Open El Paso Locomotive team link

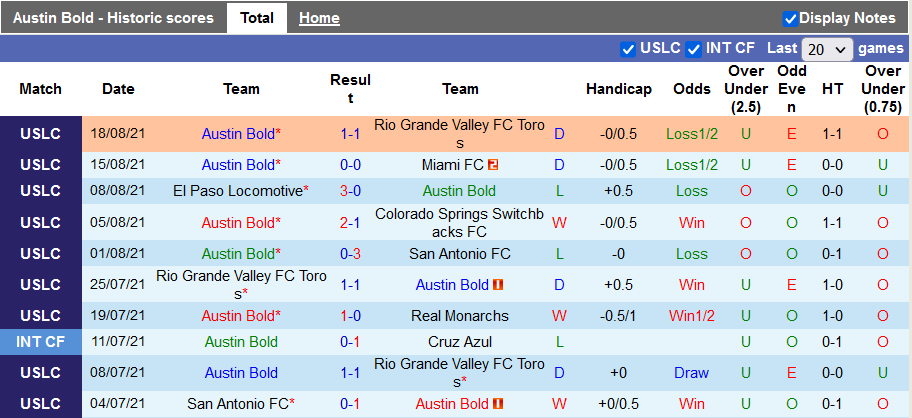237,191
